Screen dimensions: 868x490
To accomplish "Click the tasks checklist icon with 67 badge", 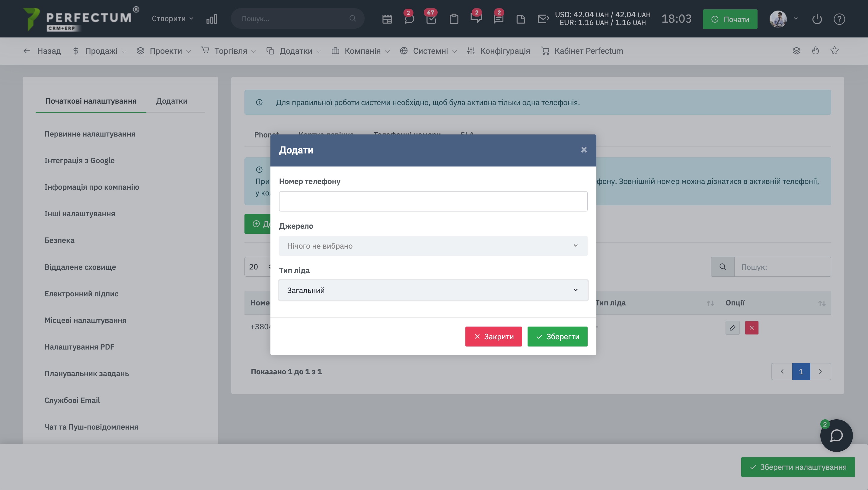I will (431, 19).
